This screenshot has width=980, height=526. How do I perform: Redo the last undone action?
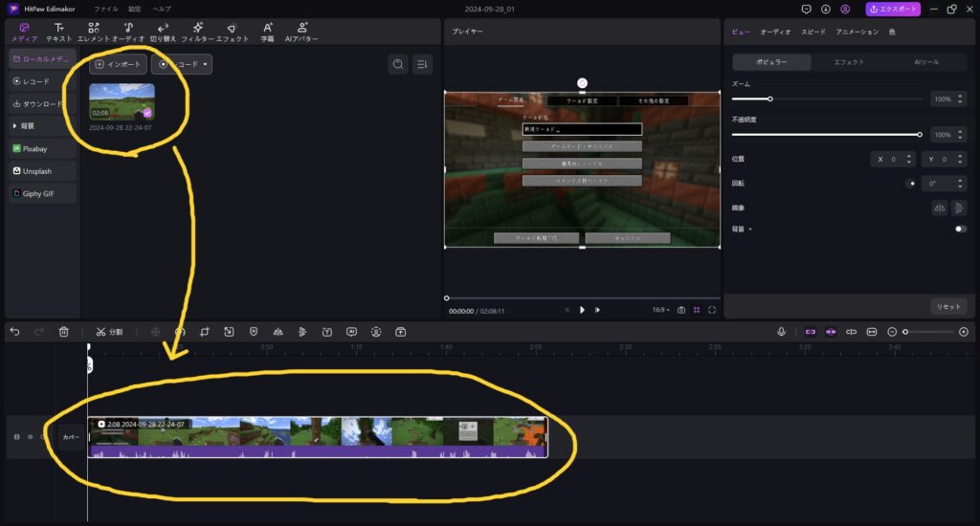pyautogui.click(x=38, y=332)
